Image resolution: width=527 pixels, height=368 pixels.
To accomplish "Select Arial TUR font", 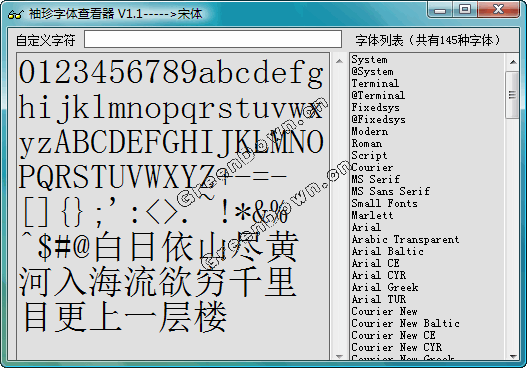I will (x=379, y=299).
